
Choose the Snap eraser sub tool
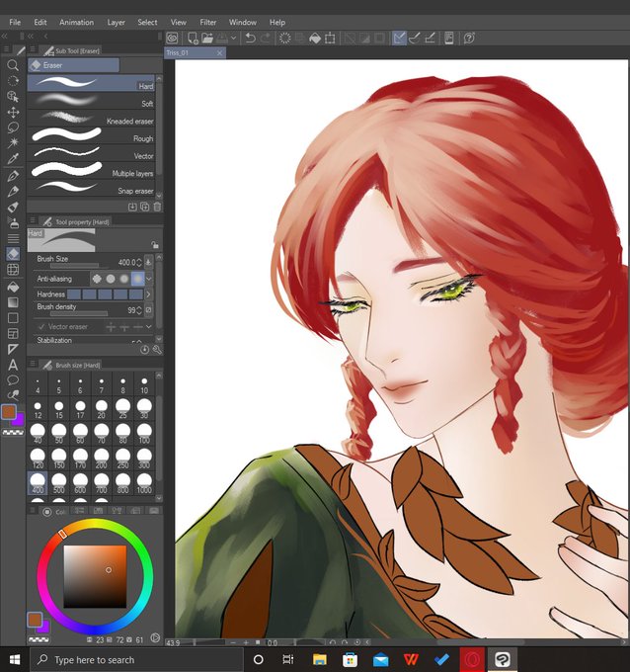click(92, 188)
